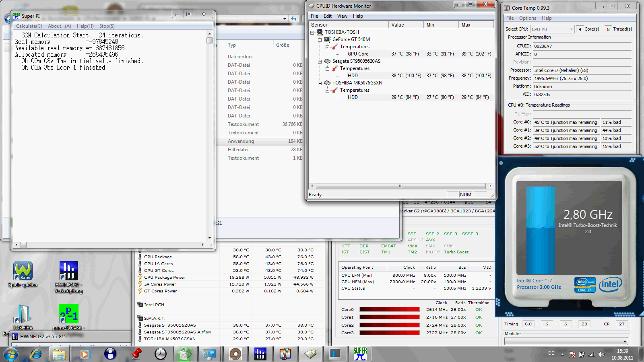The image size is (644, 362).
Task: Click the clock application taskbar icon
Action: [x=161, y=354]
